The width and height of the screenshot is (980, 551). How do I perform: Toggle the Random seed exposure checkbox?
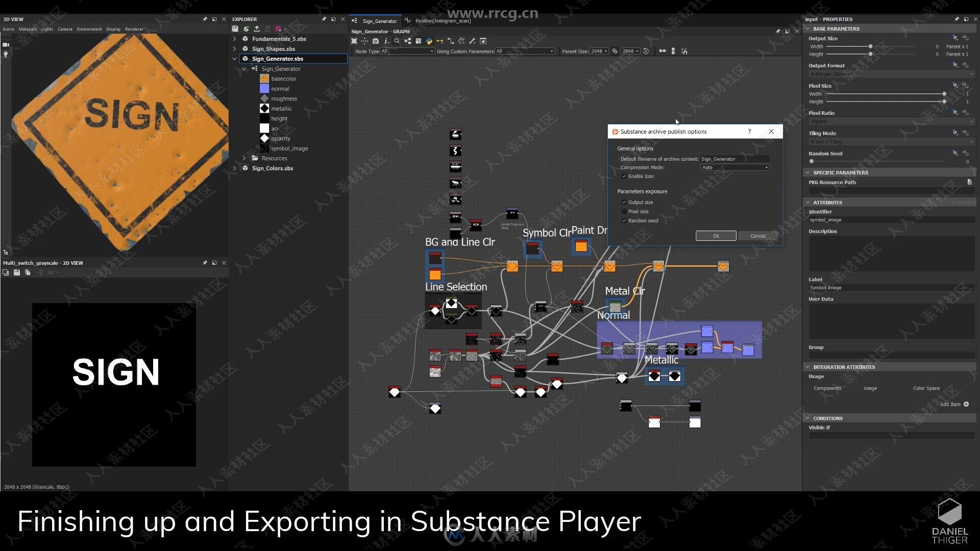point(624,220)
